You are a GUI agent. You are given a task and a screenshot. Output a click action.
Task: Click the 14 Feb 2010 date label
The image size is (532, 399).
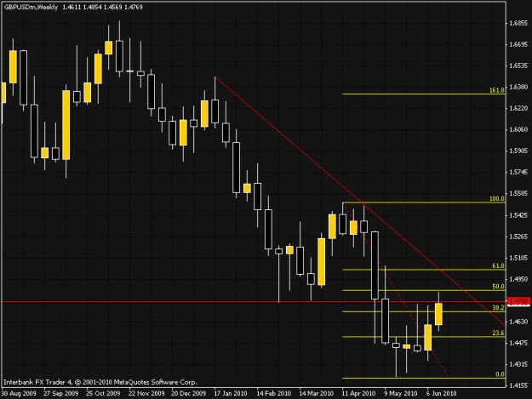click(x=274, y=394)
